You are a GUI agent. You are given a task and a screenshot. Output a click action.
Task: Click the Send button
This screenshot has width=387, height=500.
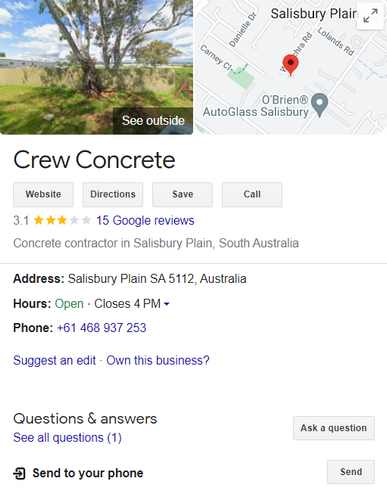click(x=351, y=472)
